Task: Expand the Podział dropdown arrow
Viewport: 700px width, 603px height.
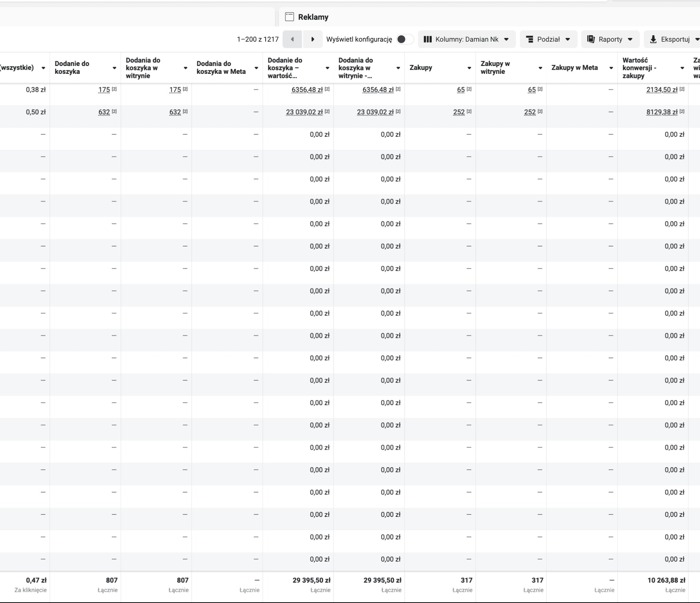Action: (x=568, y=39)
